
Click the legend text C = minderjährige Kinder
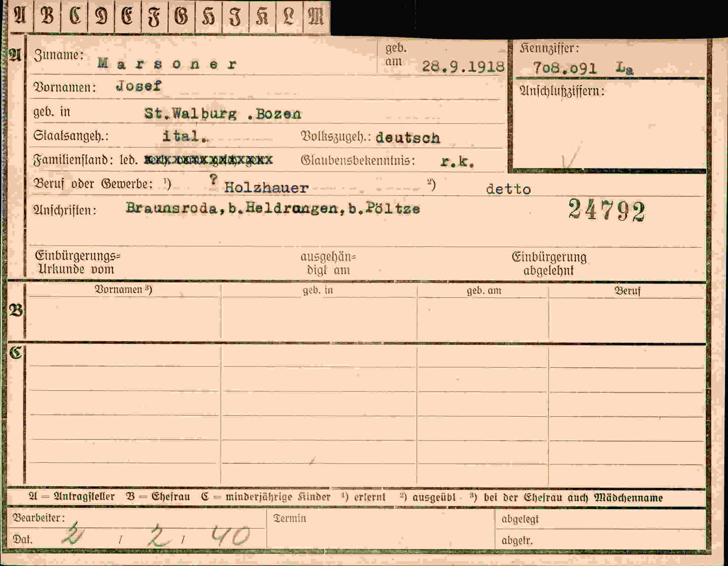tap(266, 497)
